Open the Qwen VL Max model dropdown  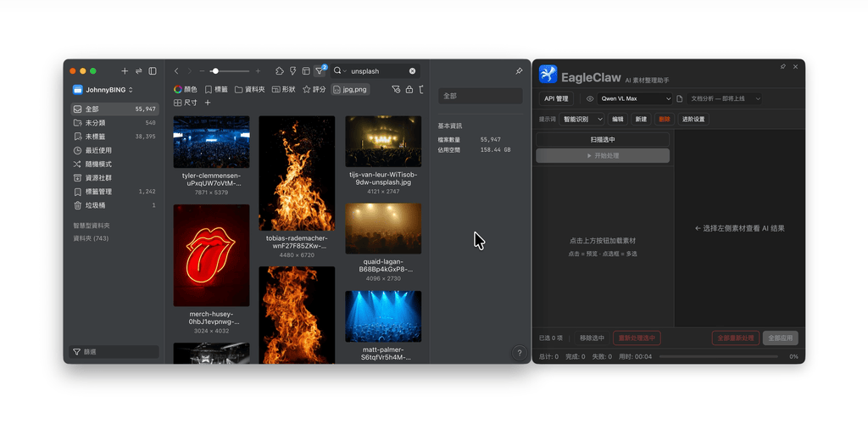[x=634, y=98]
